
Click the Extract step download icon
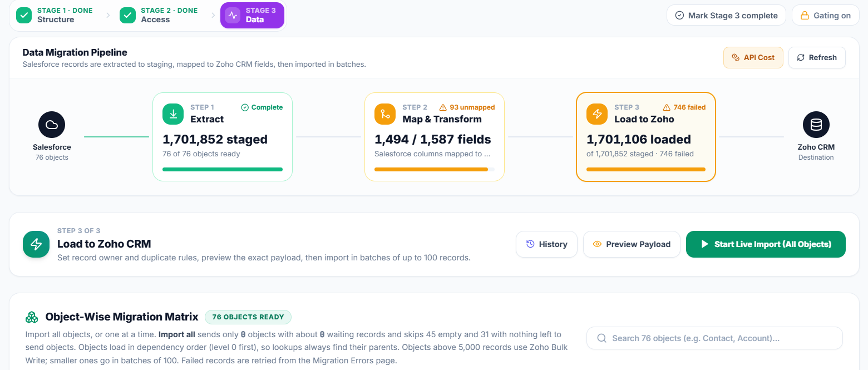click(173, 114)
